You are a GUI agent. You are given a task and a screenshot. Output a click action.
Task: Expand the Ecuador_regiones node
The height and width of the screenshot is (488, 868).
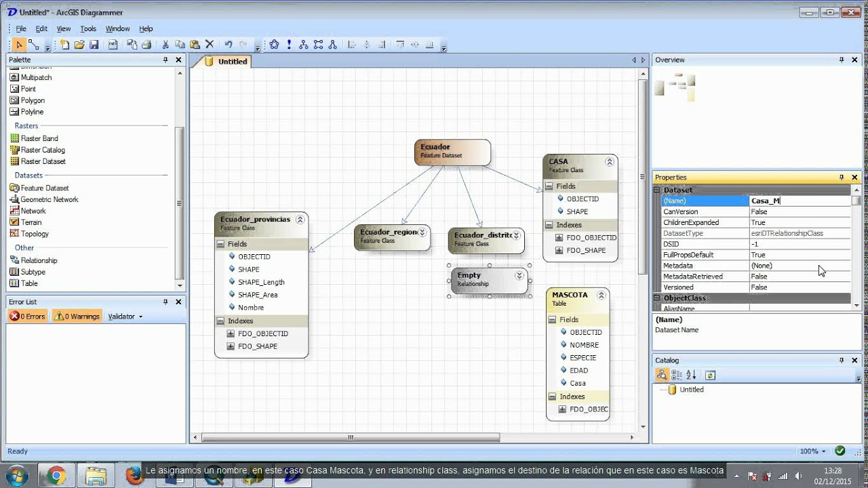422,232
